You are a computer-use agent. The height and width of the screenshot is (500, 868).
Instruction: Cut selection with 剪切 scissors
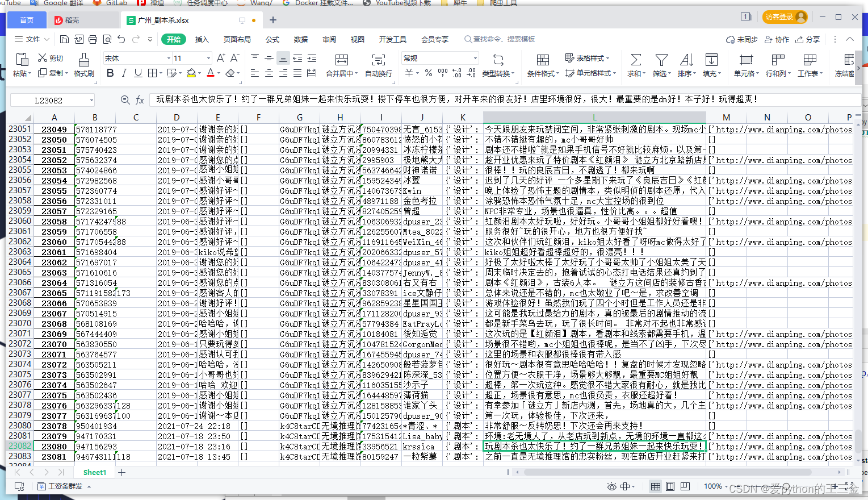coord(51,58)
